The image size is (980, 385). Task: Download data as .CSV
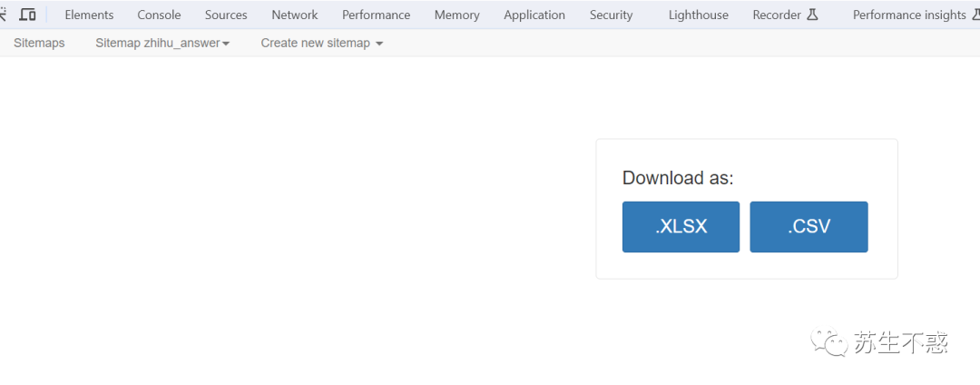(x=808, y=227)
